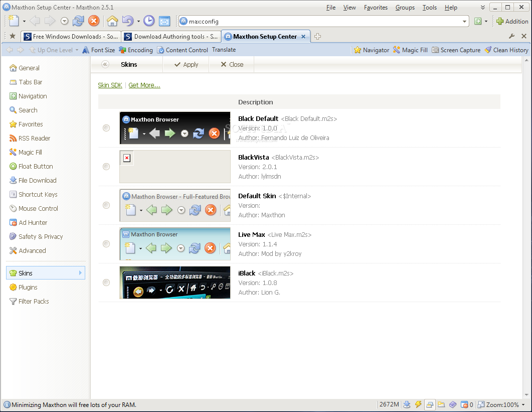Open the Groups menu
The image size is (532, 412).
(405, 8)
